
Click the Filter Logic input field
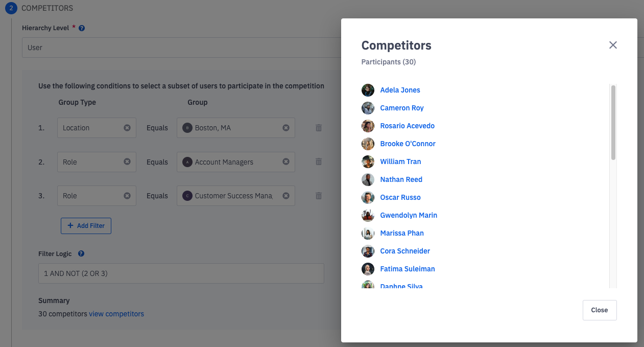coord(181,273)
